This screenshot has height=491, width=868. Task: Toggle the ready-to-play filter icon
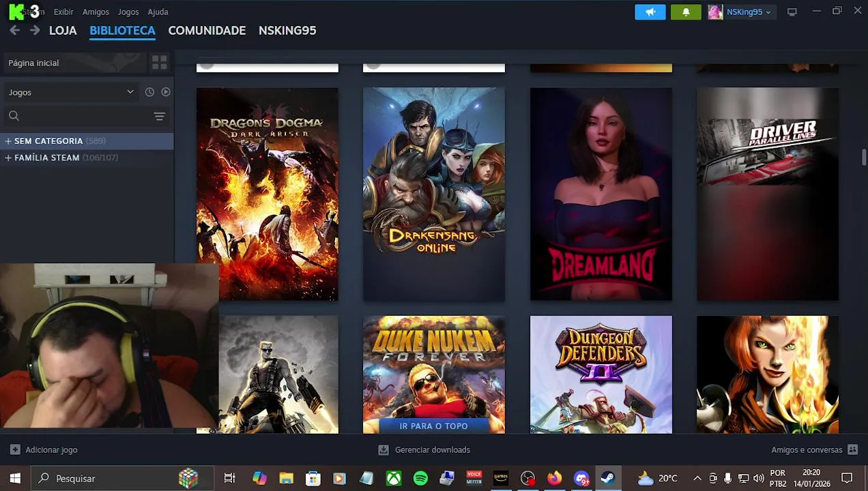(x=166, y=92)
